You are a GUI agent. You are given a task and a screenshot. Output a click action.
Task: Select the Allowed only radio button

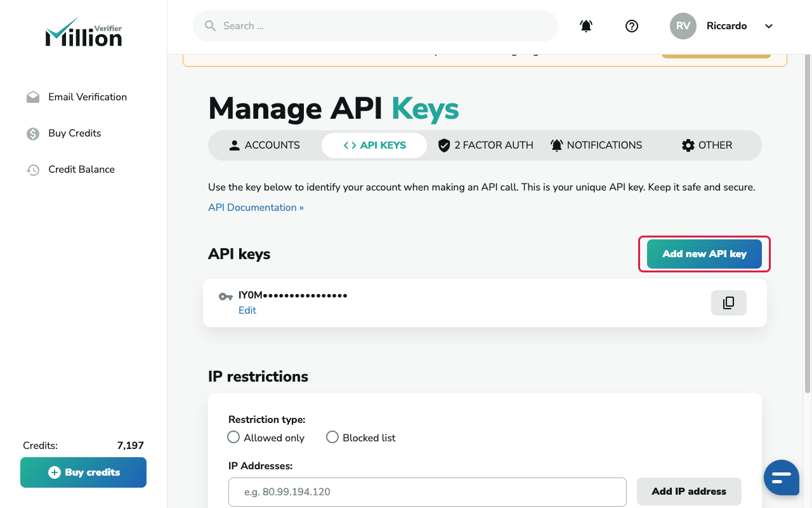[233, 438]
